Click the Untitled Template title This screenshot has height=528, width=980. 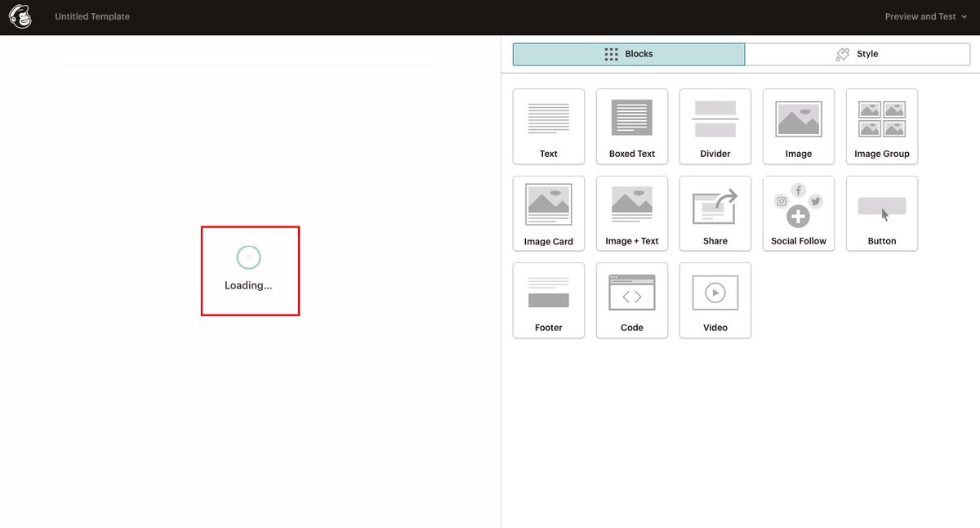(x=92, y=16)
